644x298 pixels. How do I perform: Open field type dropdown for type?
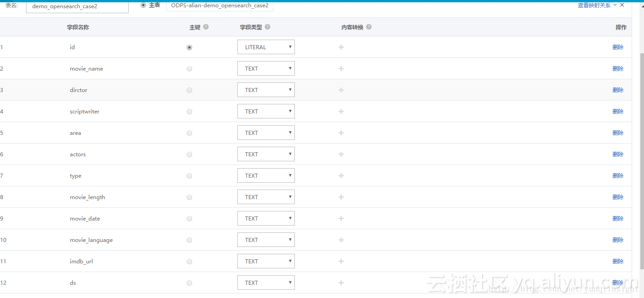266,175
